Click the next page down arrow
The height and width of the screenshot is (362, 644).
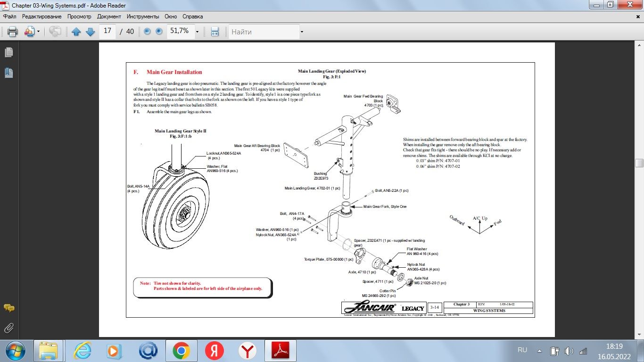click(90, 31)
